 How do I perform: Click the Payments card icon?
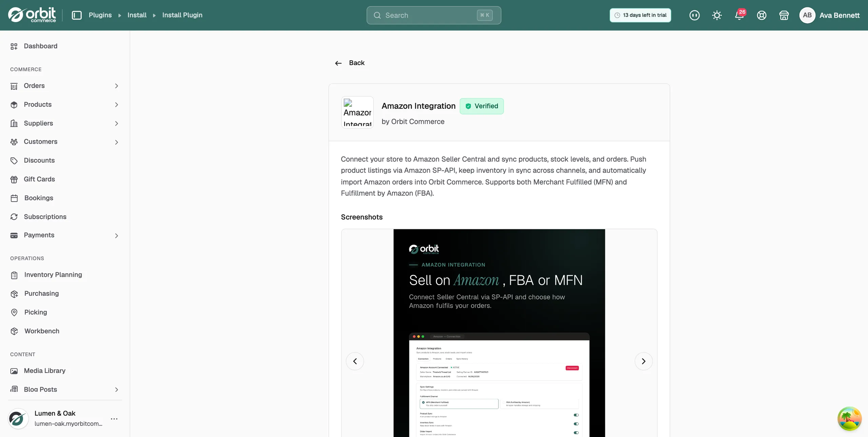point(14,235)
